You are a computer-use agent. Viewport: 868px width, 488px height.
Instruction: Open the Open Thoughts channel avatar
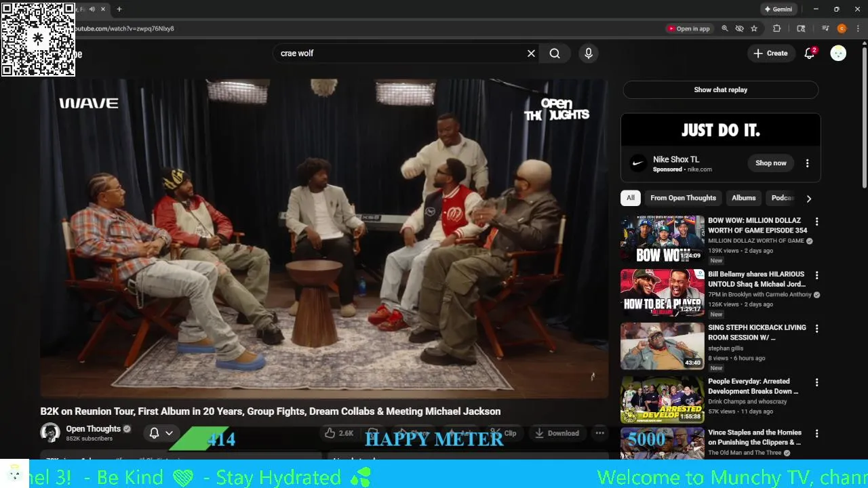(50, 432)
